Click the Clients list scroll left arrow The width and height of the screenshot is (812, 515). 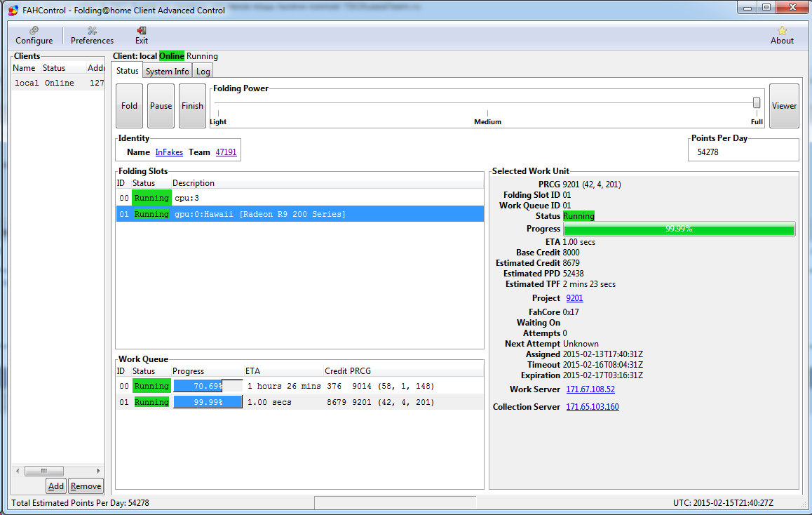[18, 471]
